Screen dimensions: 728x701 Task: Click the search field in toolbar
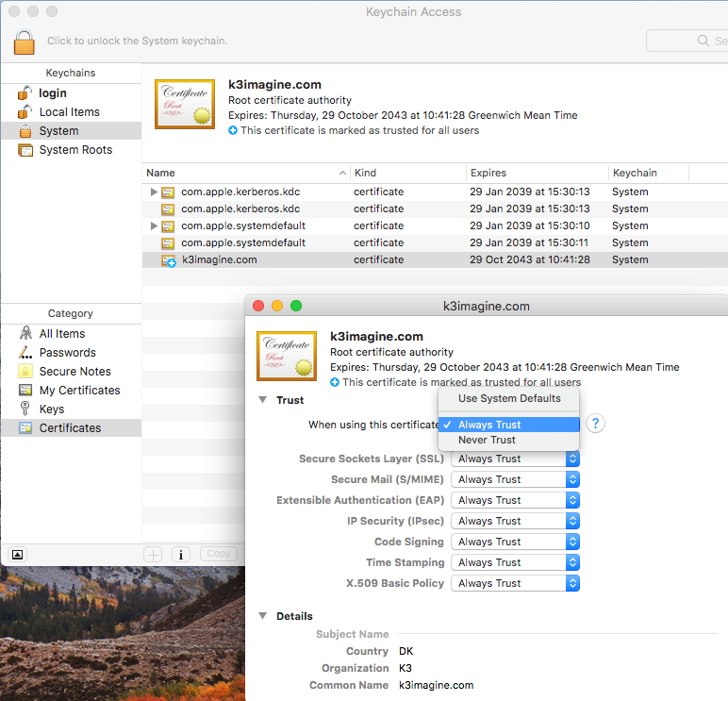point(687,41)
